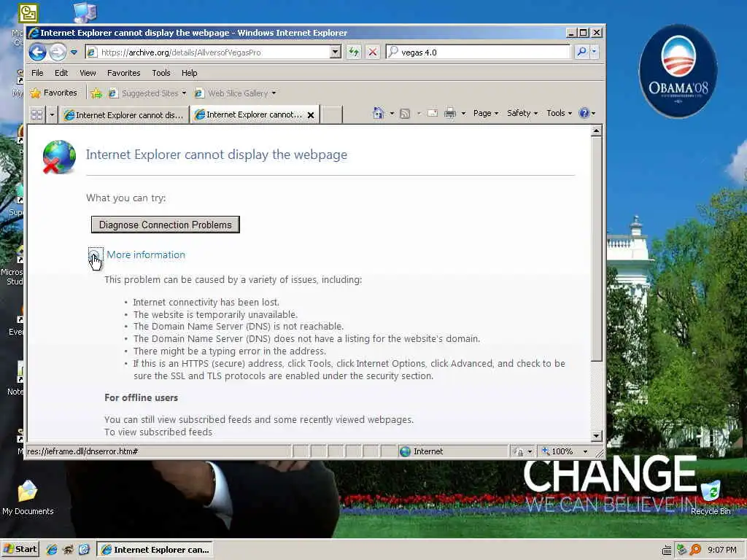
Task: Open the Tools menu in menu bar
Action: pos(161,73)
